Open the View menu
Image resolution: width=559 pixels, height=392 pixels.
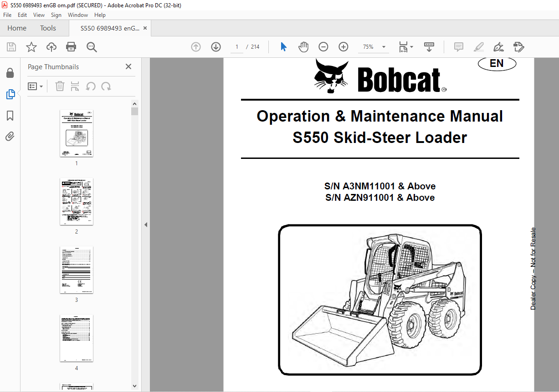coord(39,15)
